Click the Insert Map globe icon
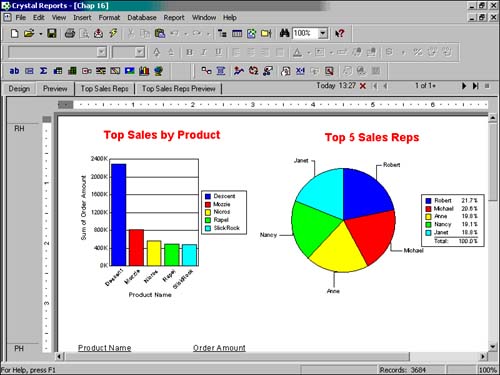500x375 pixels. coord(158,71)
